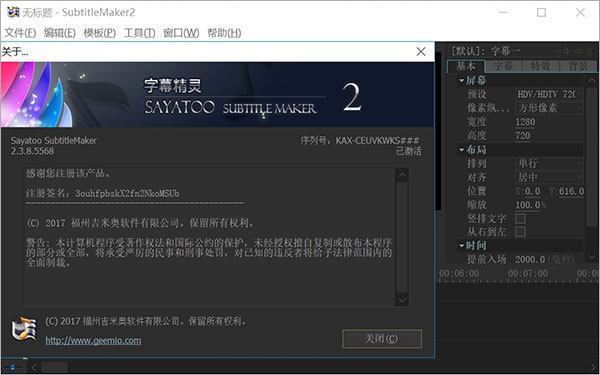Toggle the 竖排文字 checkbox

[520, 218]
